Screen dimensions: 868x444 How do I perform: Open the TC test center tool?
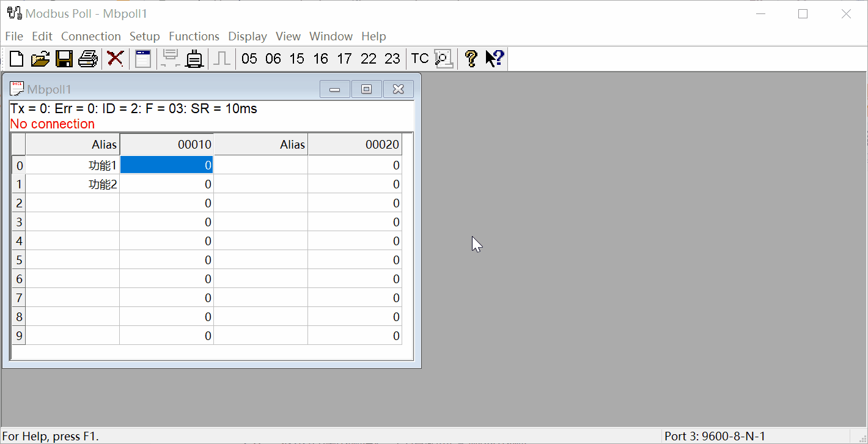(x=420, y=59)
